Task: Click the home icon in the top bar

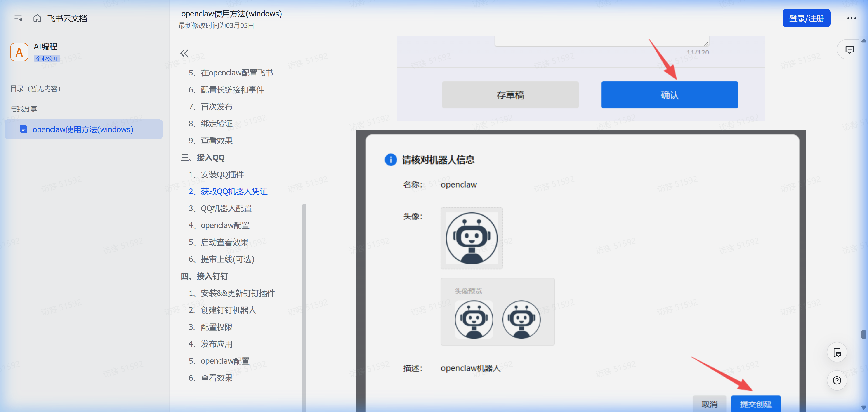Action: pyautogui.click(x=37, y=18)
